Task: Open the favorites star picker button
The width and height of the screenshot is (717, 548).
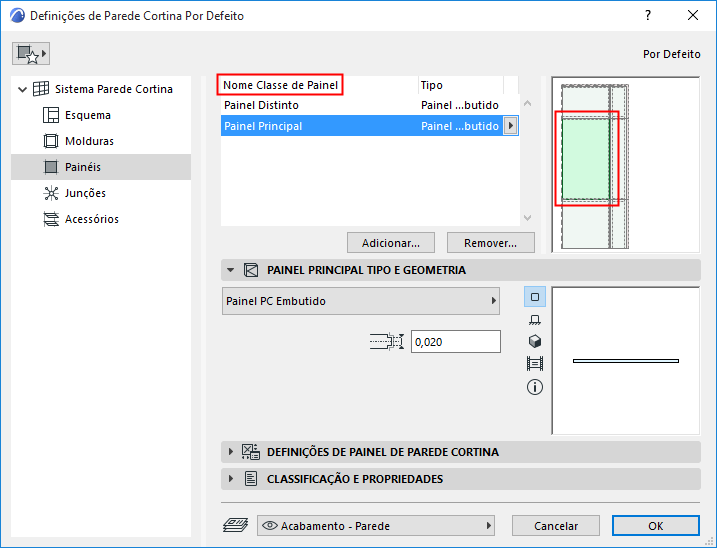Action: [x=31, y=54]
